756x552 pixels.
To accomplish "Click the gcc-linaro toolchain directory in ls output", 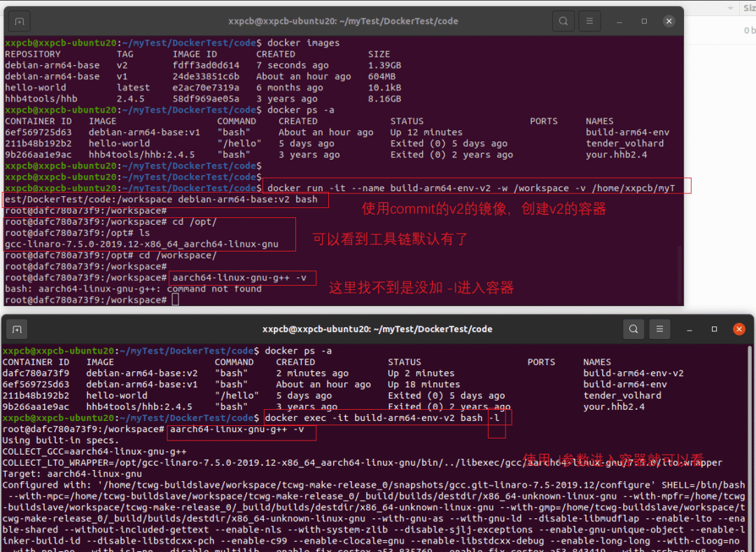I will 141,244.
